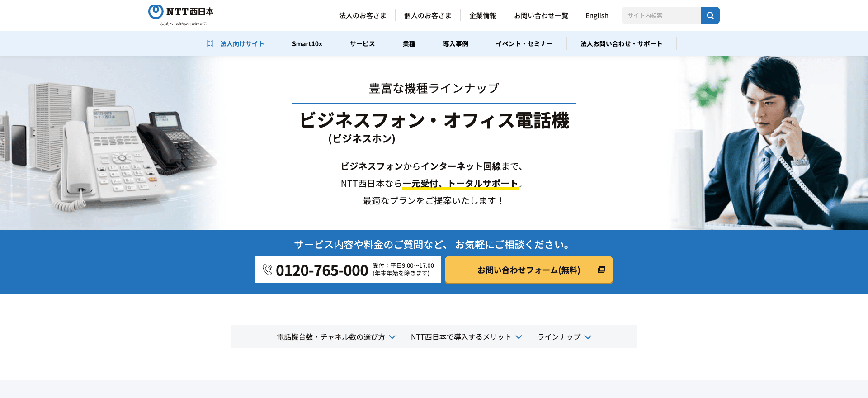Open the 法人のお客さま link
Image resolution: width=868 pixels, height=398 pixels.
pos(363,15)
